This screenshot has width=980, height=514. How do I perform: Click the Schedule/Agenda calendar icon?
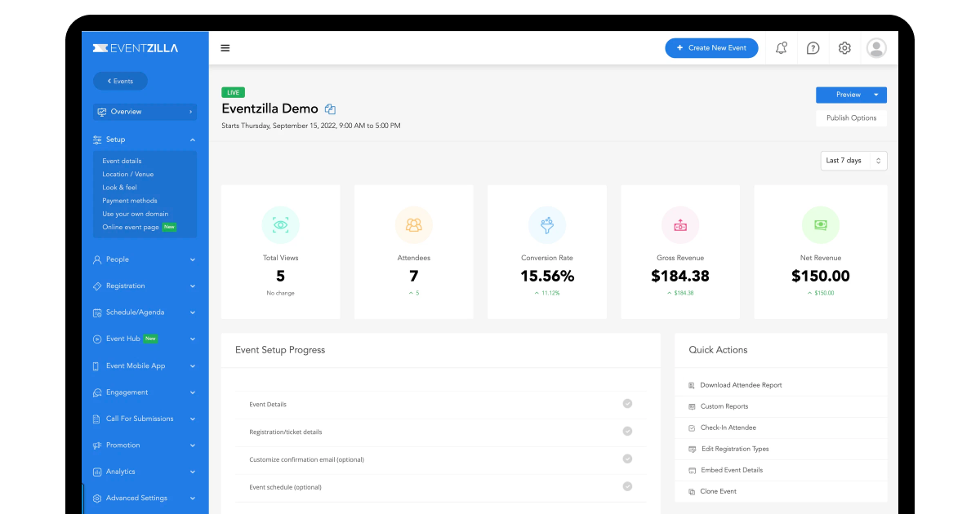pyautogui.click(x=97, y=312)
